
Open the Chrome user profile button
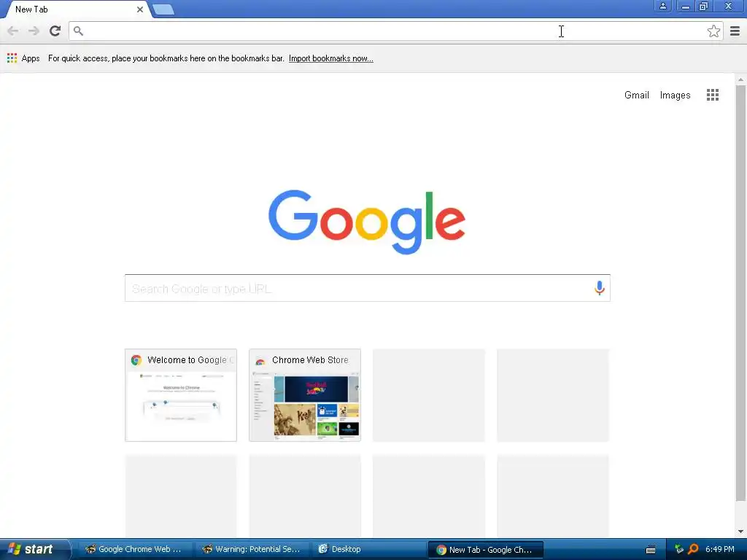[662, 6]
